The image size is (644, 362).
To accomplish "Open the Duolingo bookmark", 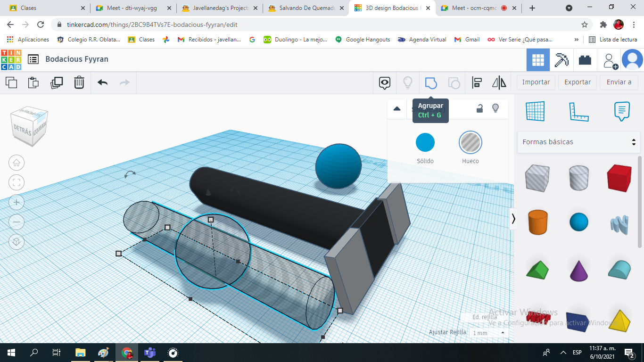I will (x=295, y=40).
